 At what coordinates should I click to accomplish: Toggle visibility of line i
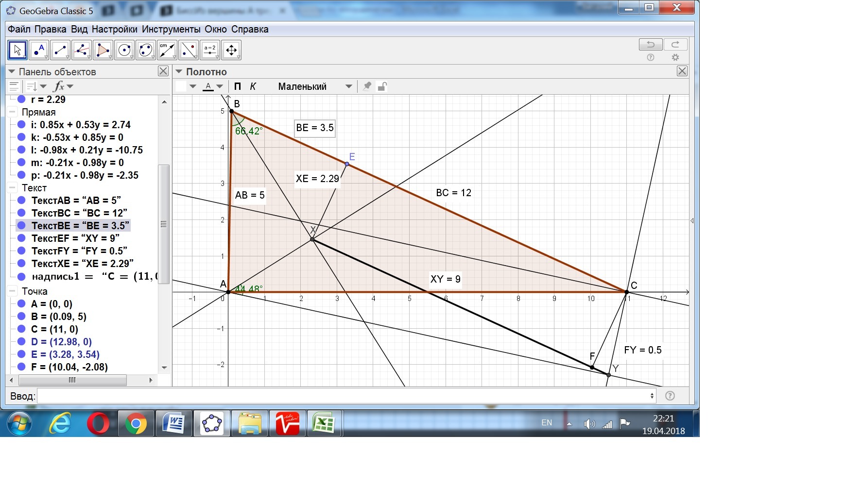click(x=21, y=125)
